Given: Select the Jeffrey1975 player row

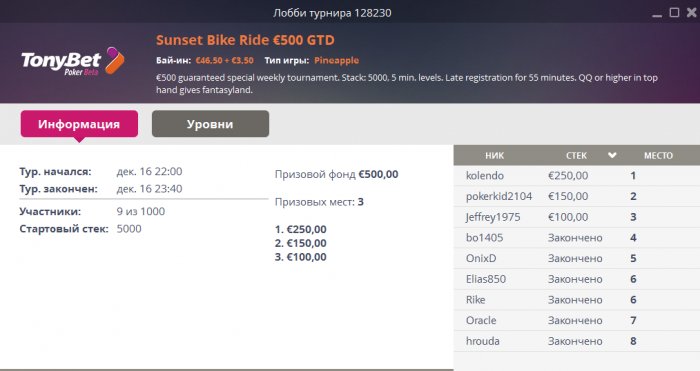Looking at the screenshot, I should [577, 217].
